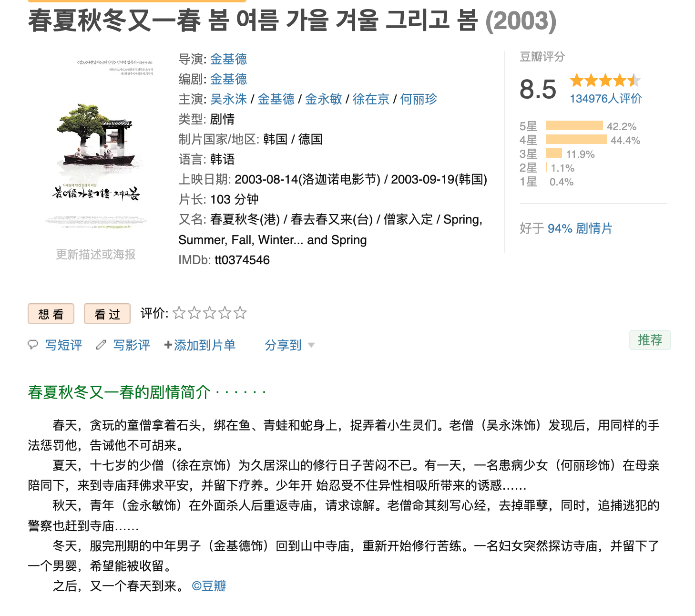Click the 8.5 rating score
The image size is (695, 616).
[x=538, y=89]
